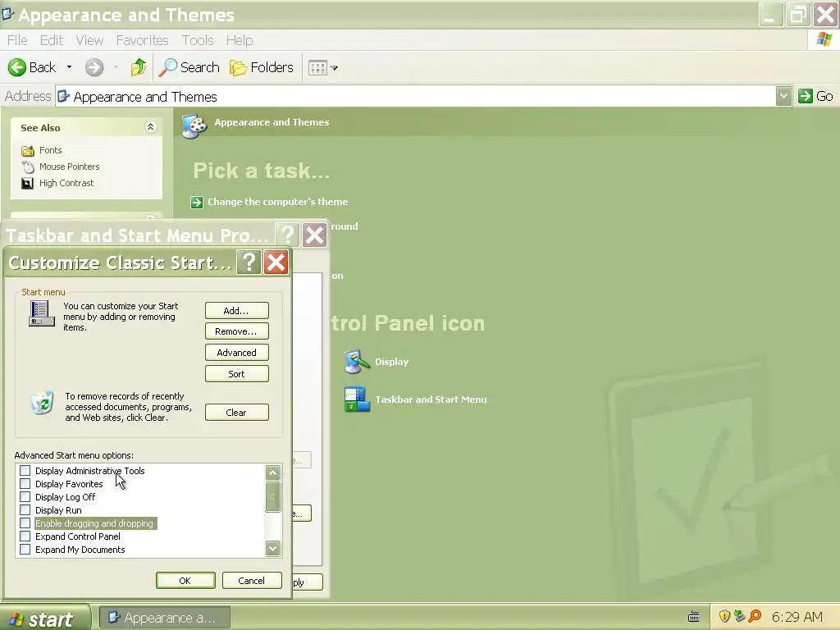
Task: Check Display Administrative Tools
Action: coord(25,471)
